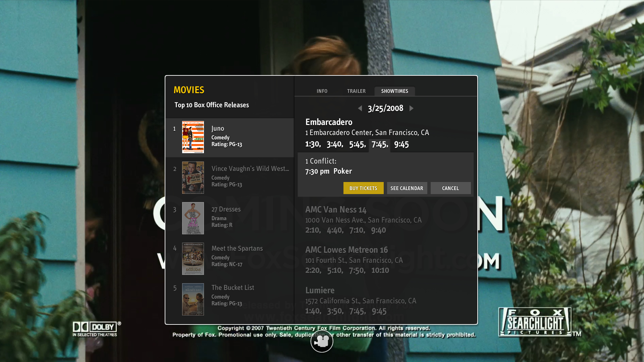Choose the Lumiere 7:45 showtime
The image size is (644, 362).
358,311
